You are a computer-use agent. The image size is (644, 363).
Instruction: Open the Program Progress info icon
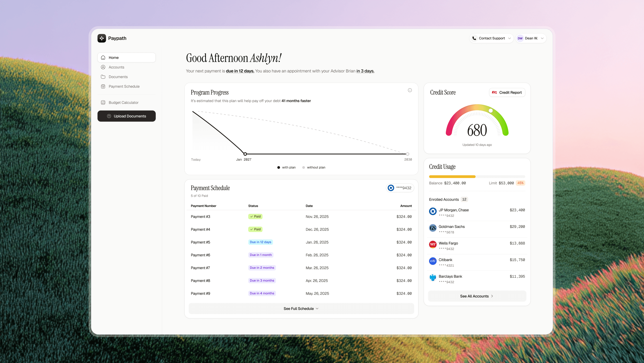point(410,90)
